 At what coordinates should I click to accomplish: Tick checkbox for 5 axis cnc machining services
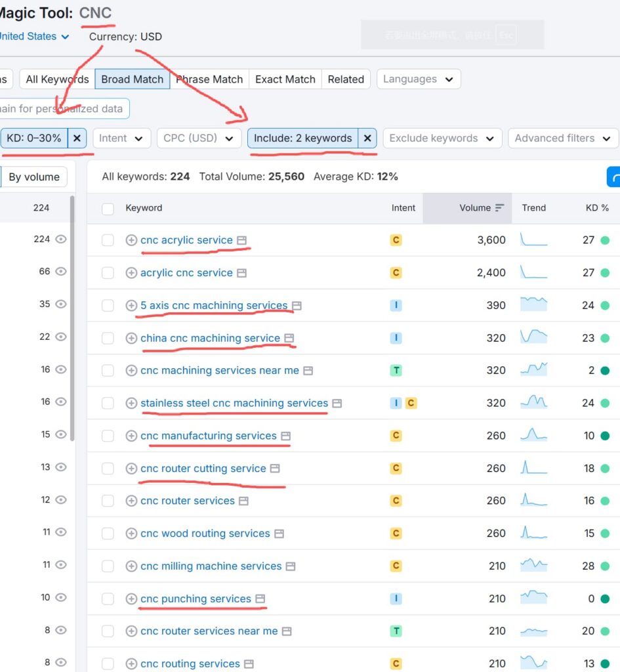tap(108, 306)
